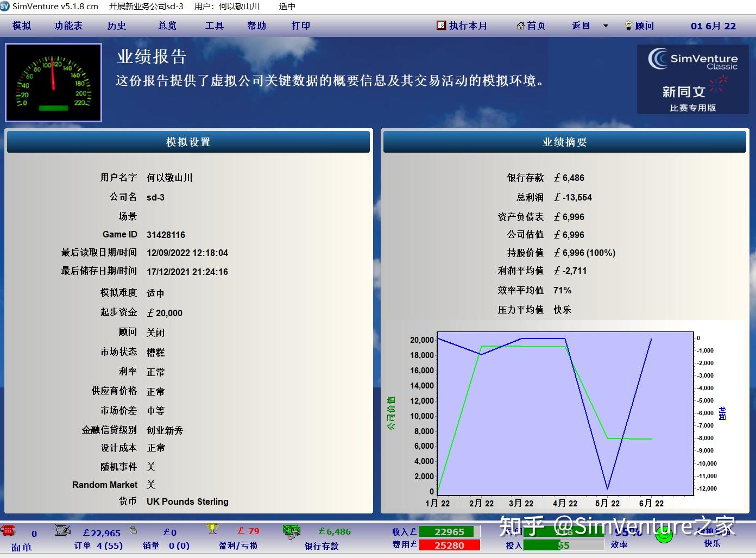The image size is (756, 558).
Task: Click the speedometer gauge image
Action: click(53, 82)
